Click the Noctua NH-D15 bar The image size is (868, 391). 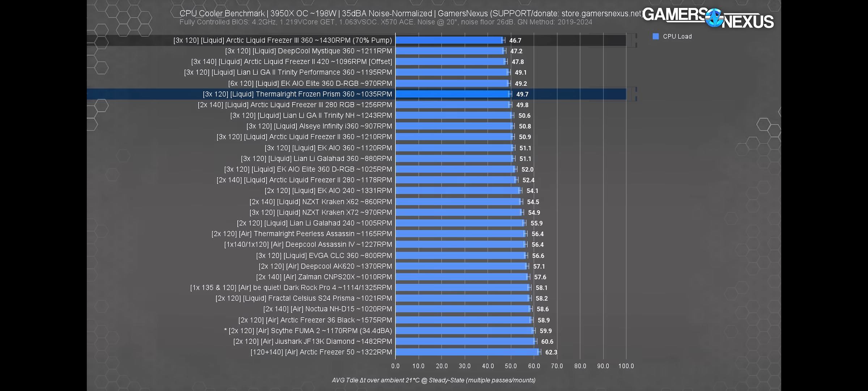[463, 309]
